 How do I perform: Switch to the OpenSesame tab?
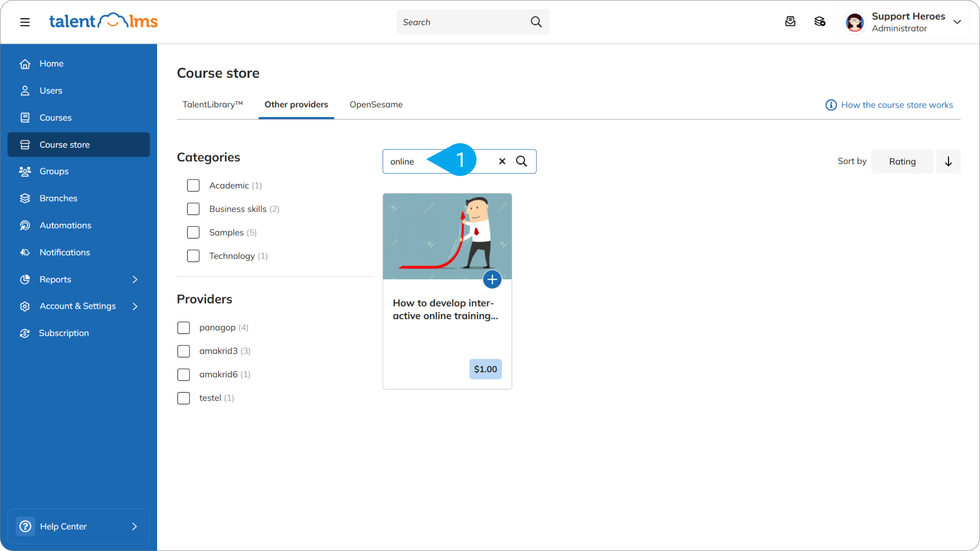pyautogui.click(x=376, y=105)
